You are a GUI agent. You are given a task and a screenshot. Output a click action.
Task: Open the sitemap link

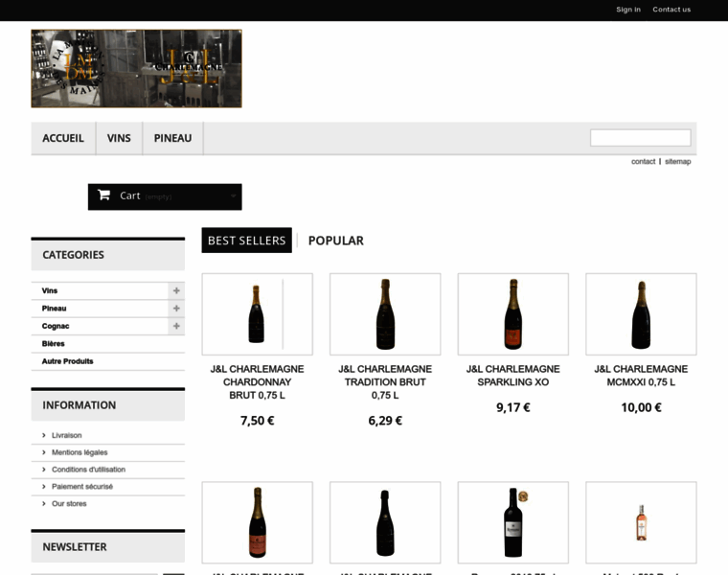[678, 162]
